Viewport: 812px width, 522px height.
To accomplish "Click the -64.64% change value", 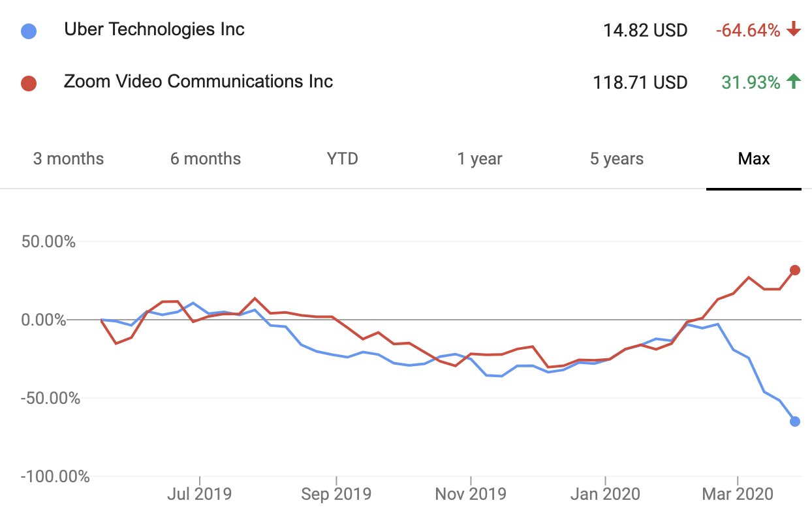I will 748,31.
